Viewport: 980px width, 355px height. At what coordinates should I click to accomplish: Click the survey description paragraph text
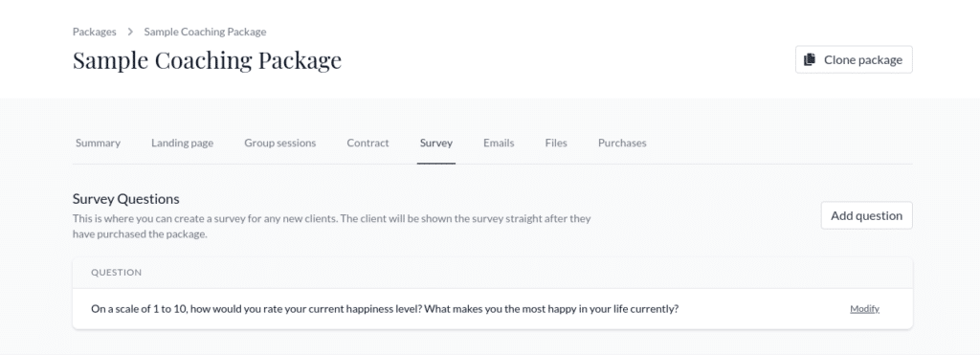click(x=331, y=227)
